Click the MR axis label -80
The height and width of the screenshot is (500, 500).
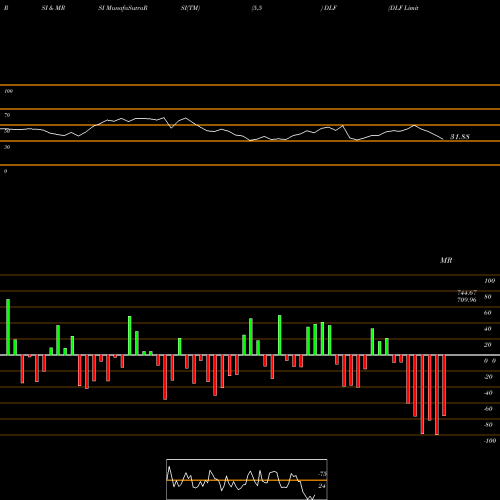(x=488, y=425)
